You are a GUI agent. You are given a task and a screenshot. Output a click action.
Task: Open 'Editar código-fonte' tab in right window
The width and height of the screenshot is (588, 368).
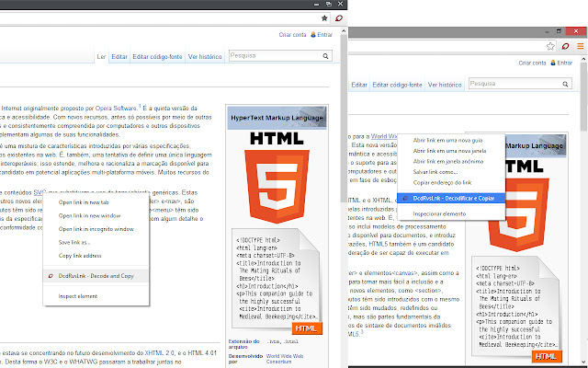pyautogui.click(x=397, y=85)
